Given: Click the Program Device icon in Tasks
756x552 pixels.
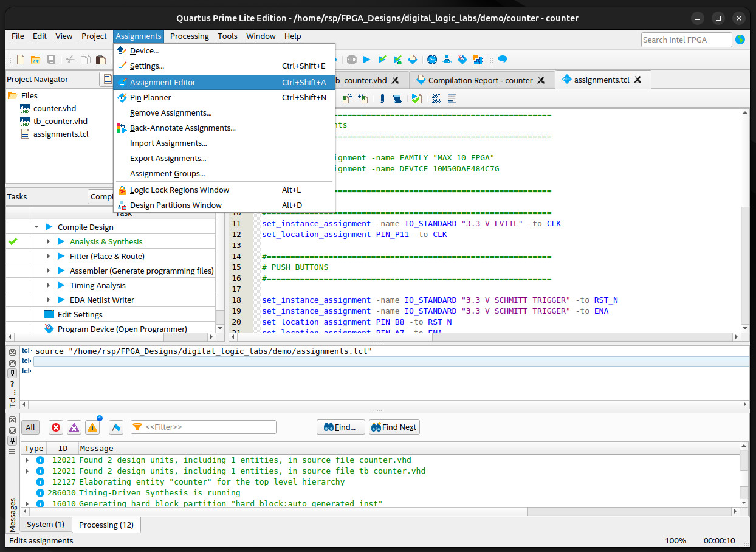Looking at the screenshot, I should (x=49, y=329).
